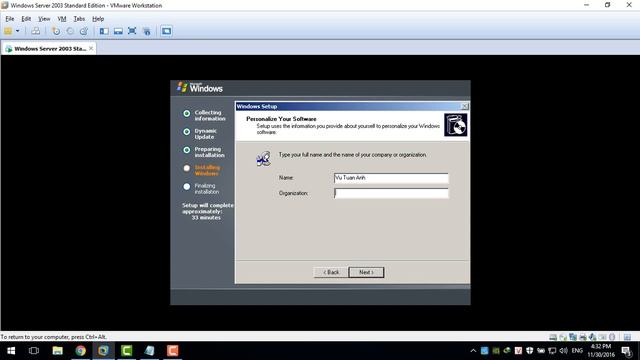Open the Windows Start menu

11,351
